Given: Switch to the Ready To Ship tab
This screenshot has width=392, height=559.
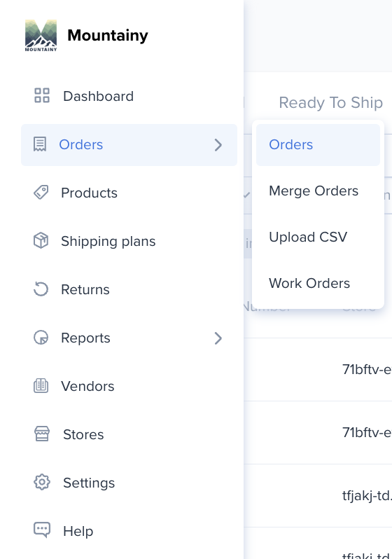Looking at the screenshot, I should click(x=330, y=103).
